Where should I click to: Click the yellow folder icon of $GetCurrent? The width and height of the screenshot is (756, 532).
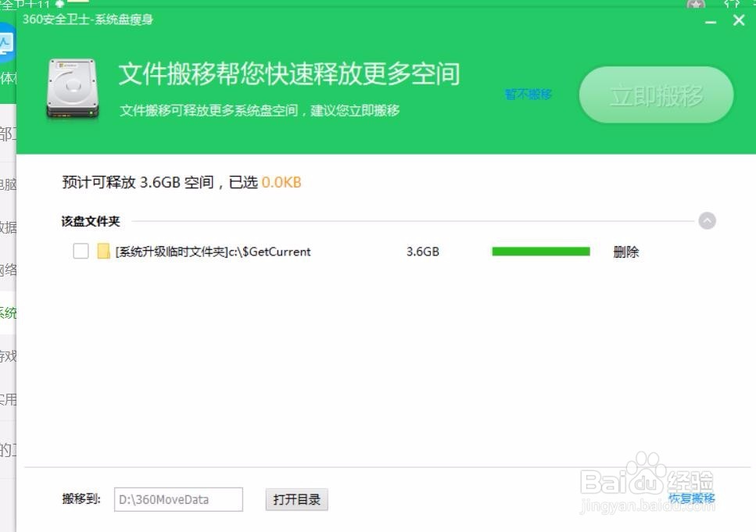[x=103, y=251]
